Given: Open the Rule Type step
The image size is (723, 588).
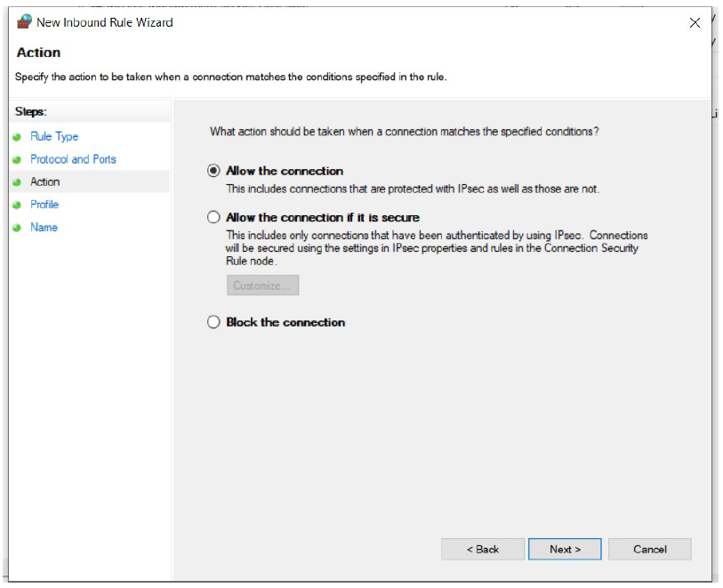Looking at the screenshot, I should (x=54, y=136).
